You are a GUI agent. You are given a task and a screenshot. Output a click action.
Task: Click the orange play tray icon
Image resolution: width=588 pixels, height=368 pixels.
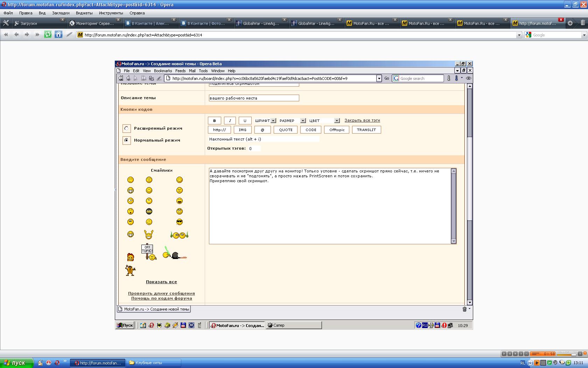(537, 363)
